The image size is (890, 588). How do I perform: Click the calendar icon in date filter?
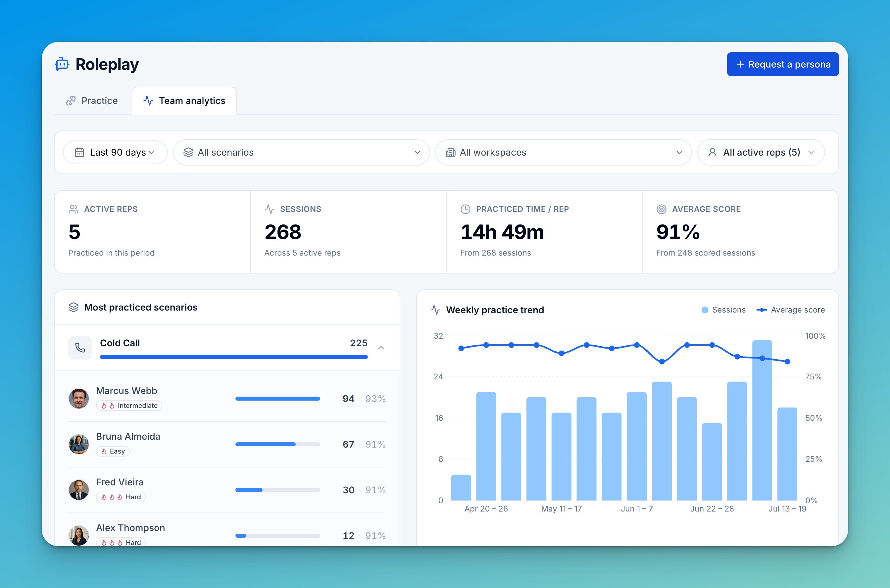pos(79,152)
